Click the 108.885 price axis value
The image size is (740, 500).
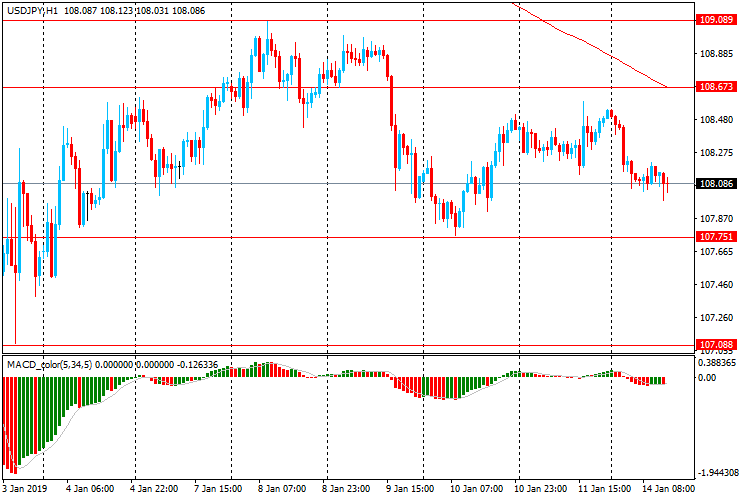point(716,53)
